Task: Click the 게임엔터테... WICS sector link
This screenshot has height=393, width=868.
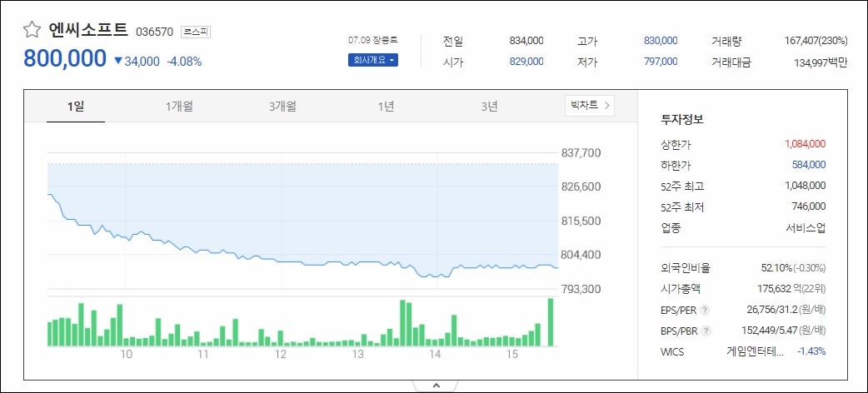Action: click(755, 351)
